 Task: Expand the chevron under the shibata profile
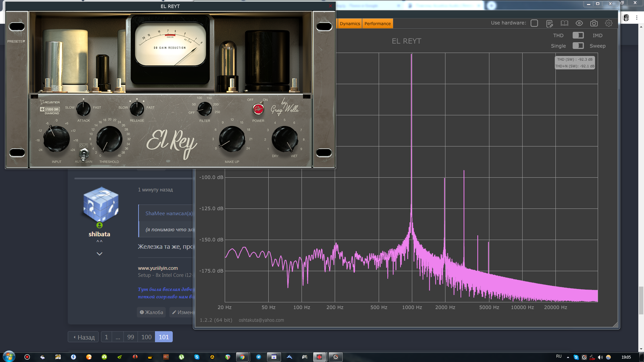click(99, 254)
